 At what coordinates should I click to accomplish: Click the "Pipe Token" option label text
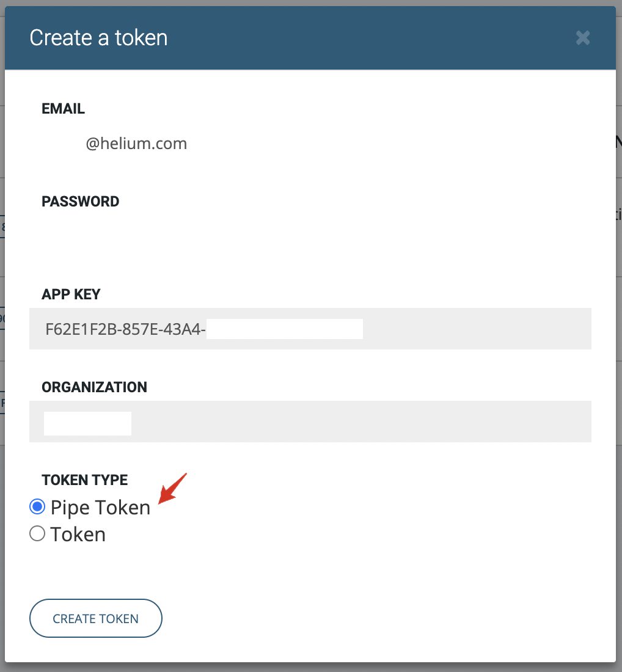100,508
